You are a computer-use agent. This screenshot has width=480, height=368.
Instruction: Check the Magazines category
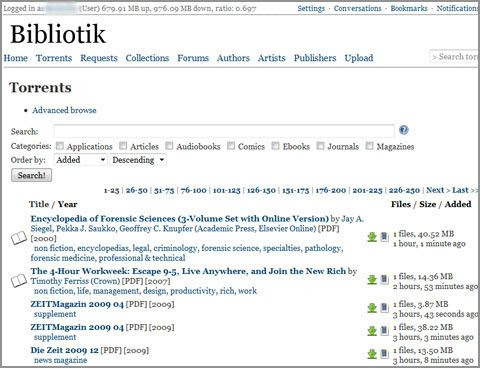tap(369, 146)
